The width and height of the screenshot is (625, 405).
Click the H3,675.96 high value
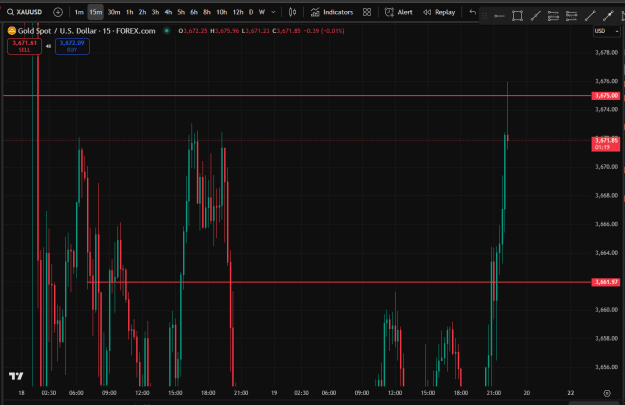tap(224, 31)
